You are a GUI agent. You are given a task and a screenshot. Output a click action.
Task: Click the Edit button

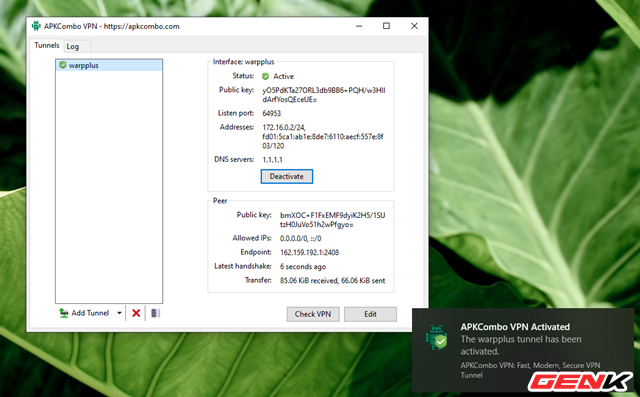click(370, 314)
